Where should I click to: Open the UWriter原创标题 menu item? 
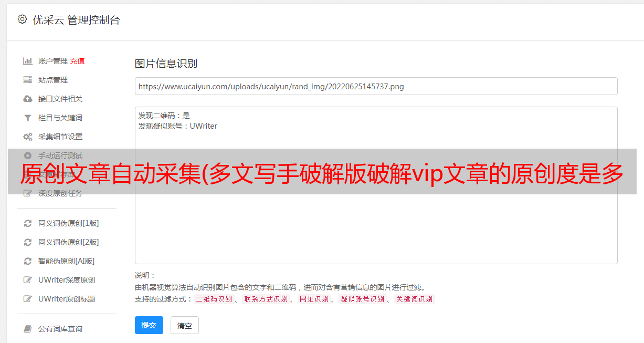pyautogui.click(x=67, y=299)
